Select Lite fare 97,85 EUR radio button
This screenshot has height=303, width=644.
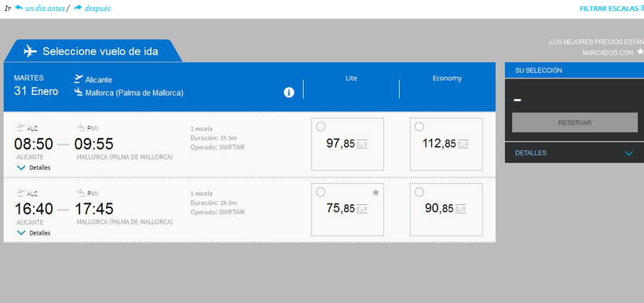[x=320, y=126]
